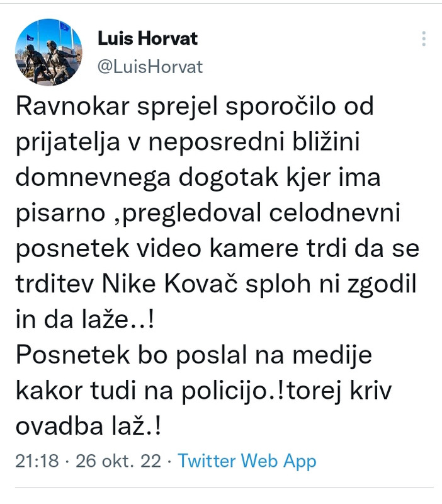The height and width of the screenshot is (504, 442).
Task: Open the @LuisHorvat handle link
Action: point(150,67)
